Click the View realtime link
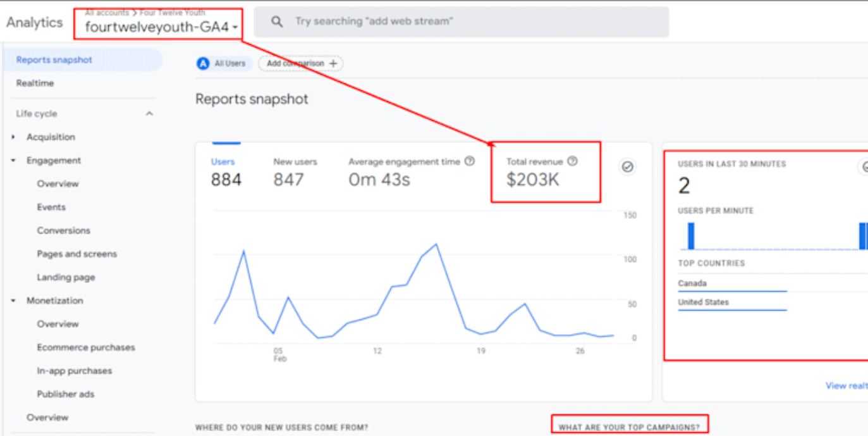Viewport: 868px width, 436px height. click(846, 385)
